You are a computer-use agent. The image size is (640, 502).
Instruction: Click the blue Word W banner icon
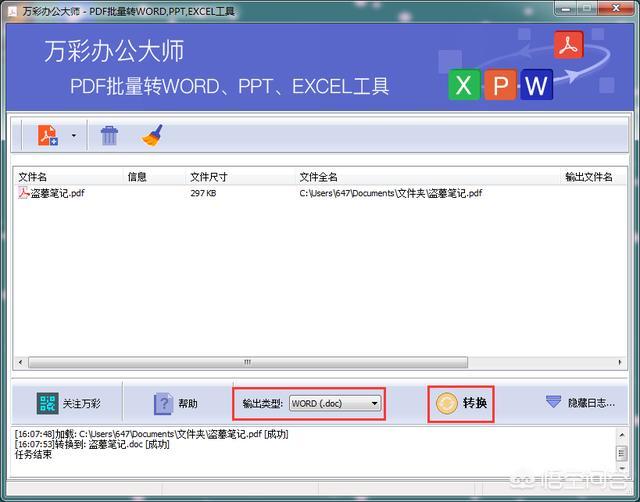click(x=536, y=85)
